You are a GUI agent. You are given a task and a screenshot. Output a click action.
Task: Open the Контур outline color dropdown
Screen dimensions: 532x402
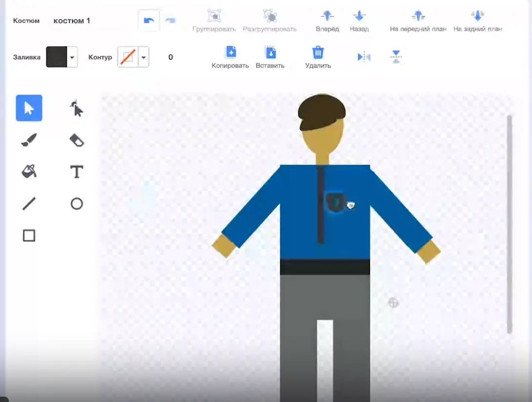pyautogui.click(x=143, y=57)
